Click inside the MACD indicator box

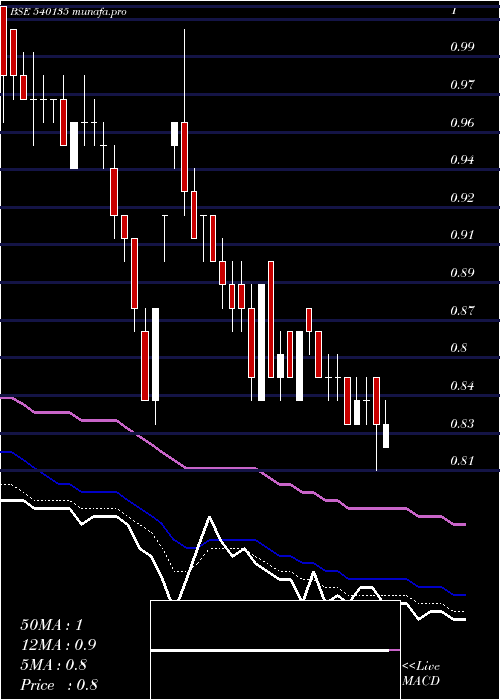(275, 650)
